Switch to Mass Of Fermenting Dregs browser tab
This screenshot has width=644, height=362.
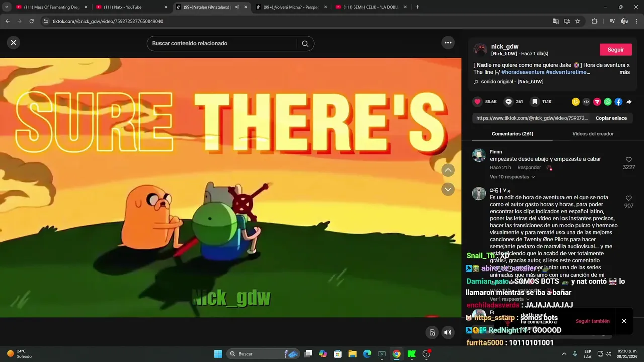tap(51, 7)
